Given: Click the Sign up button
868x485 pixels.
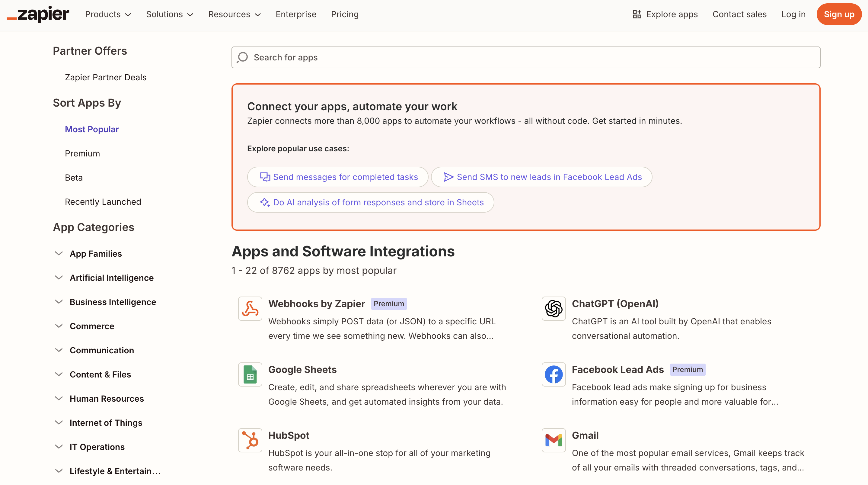Looking at the screenshot, I should pos(839,14).
